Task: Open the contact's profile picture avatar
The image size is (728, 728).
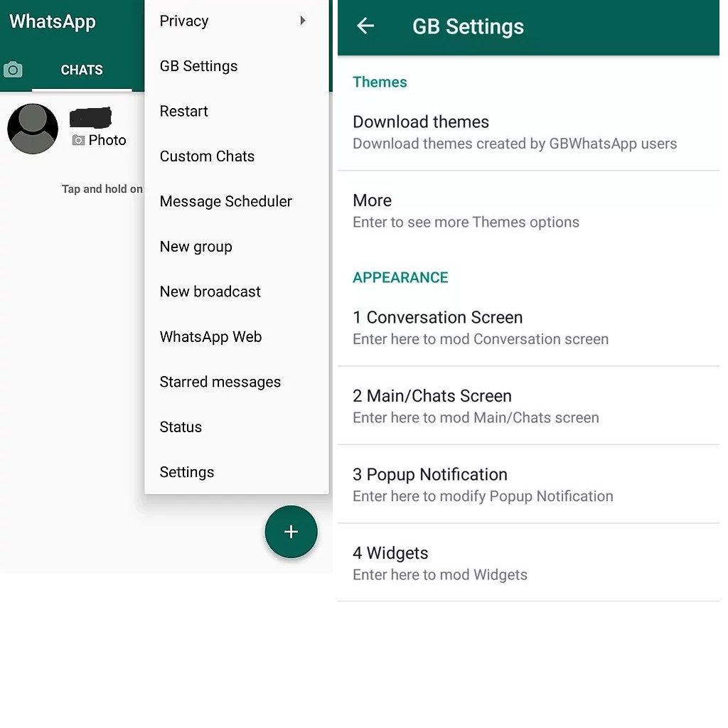Action: point(33,129)
